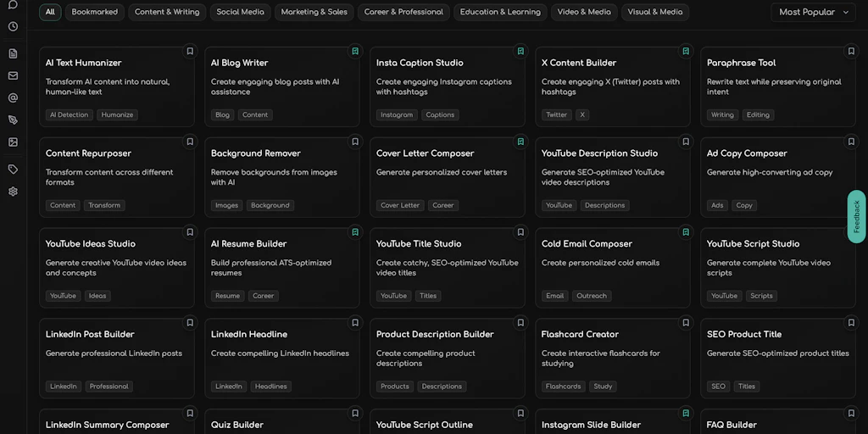868x434 pixels.
Task: Bookmark the YouTube Ideas Studio card
Action: tap(190, 232)
